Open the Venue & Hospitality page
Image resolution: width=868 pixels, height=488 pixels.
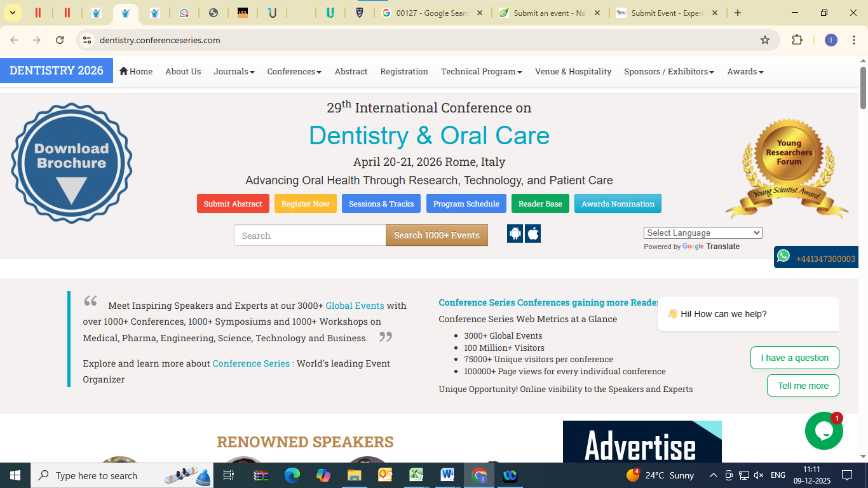pyautogui.click(x=573, y=71)
